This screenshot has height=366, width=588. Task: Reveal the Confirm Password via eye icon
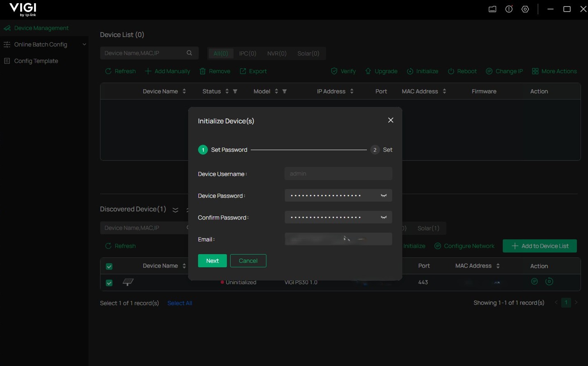point(384,217)
